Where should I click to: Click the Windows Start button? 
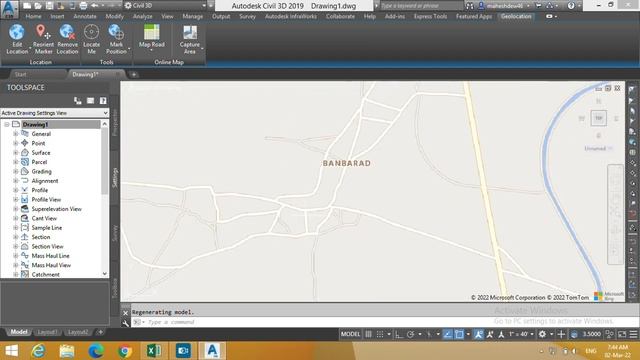pos(11,351)
